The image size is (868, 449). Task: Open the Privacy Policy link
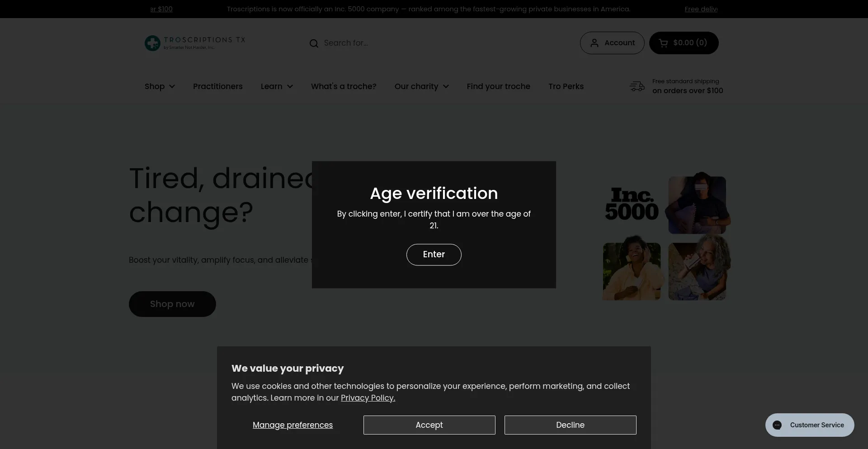[x=368, y=398]
